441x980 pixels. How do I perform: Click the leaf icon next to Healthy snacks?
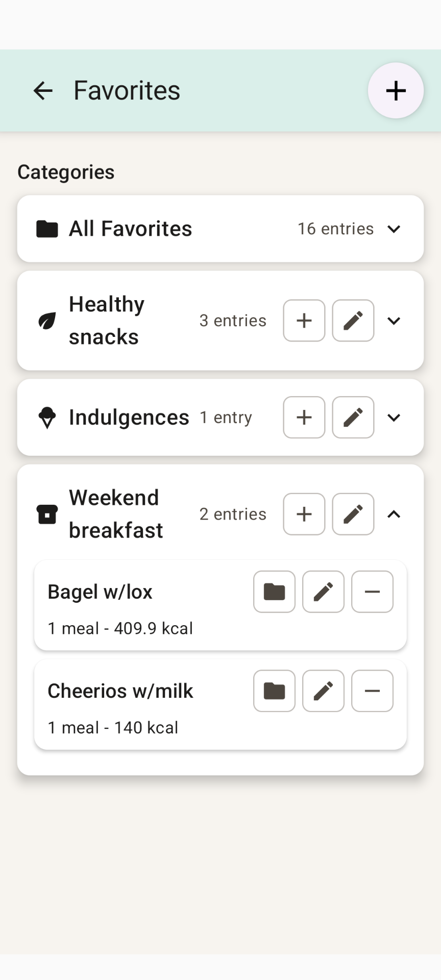coord(46,321)
